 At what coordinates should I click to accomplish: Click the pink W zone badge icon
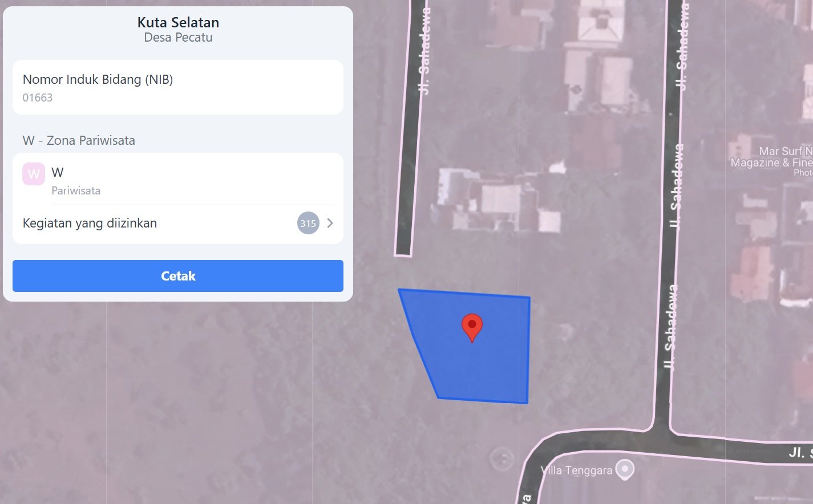point(34,174)
